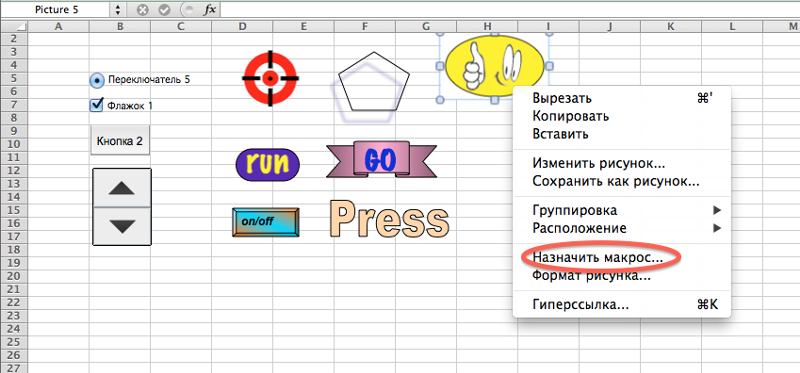
Task: Open the Name Box dropdown arrows
Action: pyautogui.click(x=117, y=10)
